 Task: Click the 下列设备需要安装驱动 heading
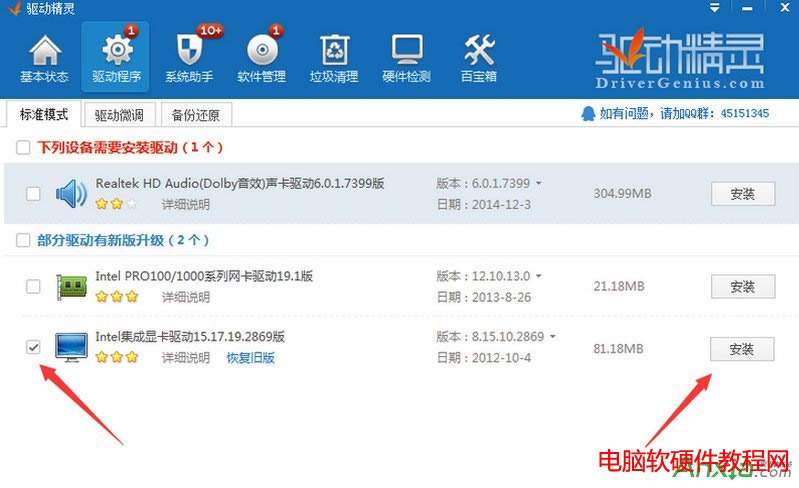point(130,148)
